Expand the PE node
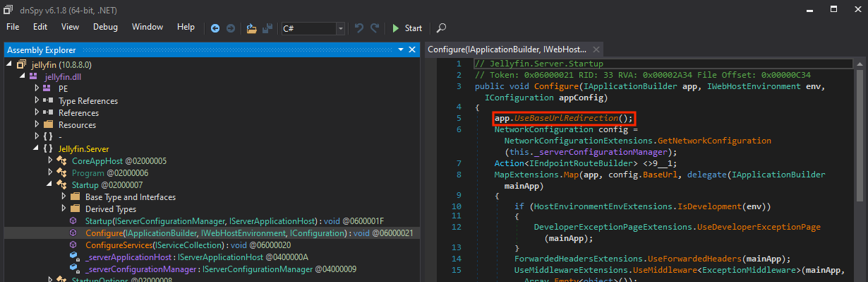This screenshot has width=868, height=282. 37,88
